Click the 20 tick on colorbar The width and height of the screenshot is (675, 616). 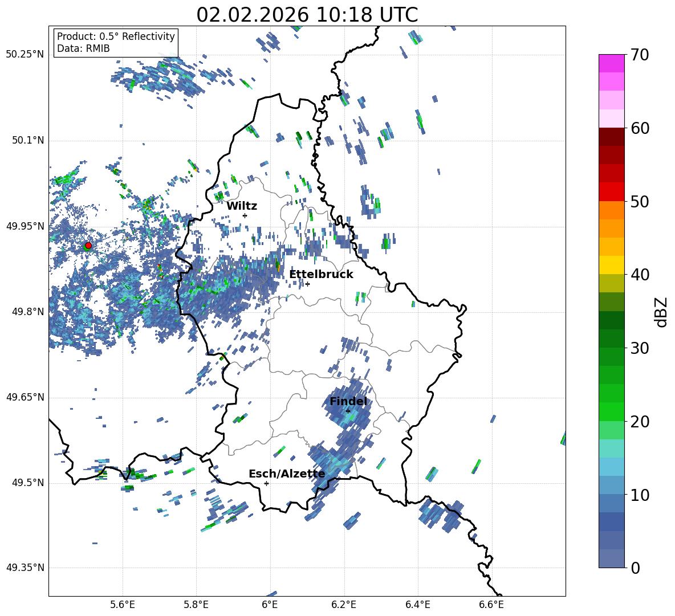click(x=640, y=422)
